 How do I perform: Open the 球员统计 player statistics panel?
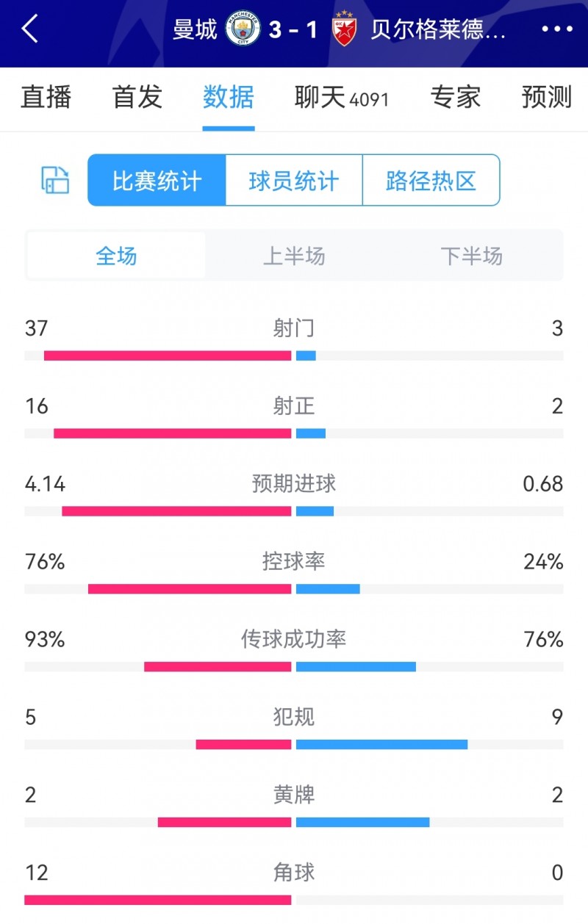(x=293, y=180)
